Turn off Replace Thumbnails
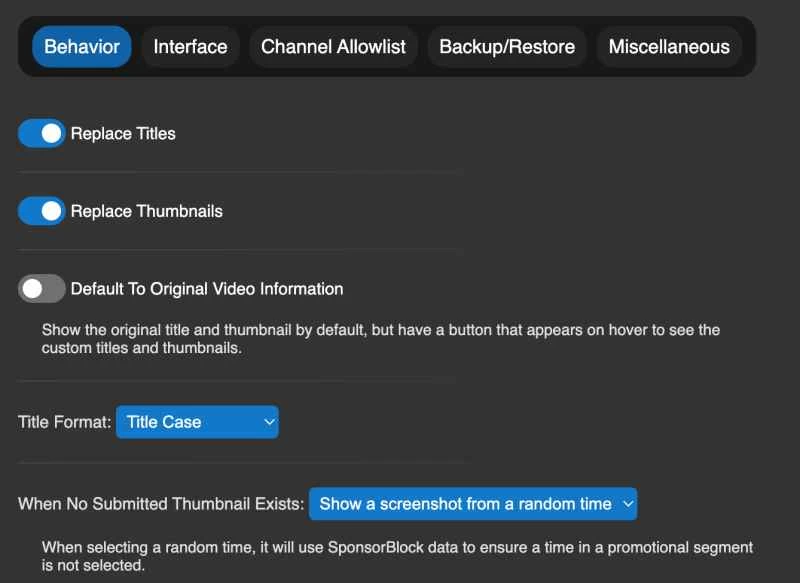 pyautogui.click(x=41, y=211)
